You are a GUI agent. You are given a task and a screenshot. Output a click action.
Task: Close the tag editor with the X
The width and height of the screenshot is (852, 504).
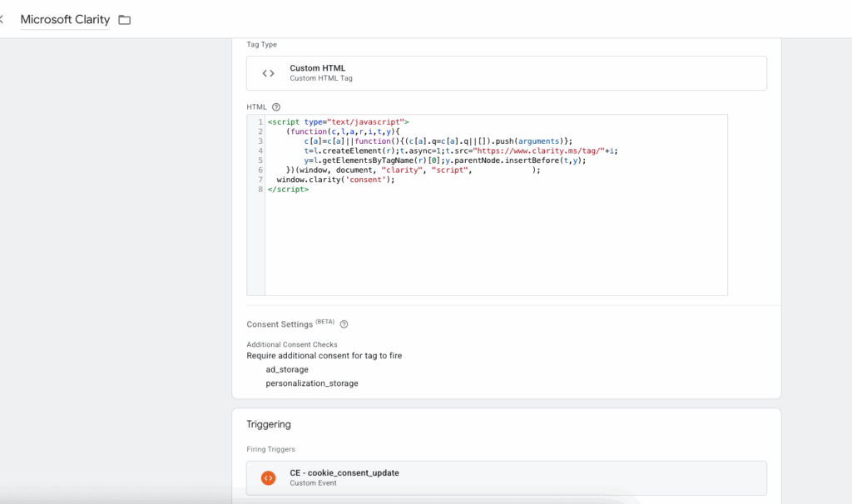pyautogui.click(x=2, y=20)
